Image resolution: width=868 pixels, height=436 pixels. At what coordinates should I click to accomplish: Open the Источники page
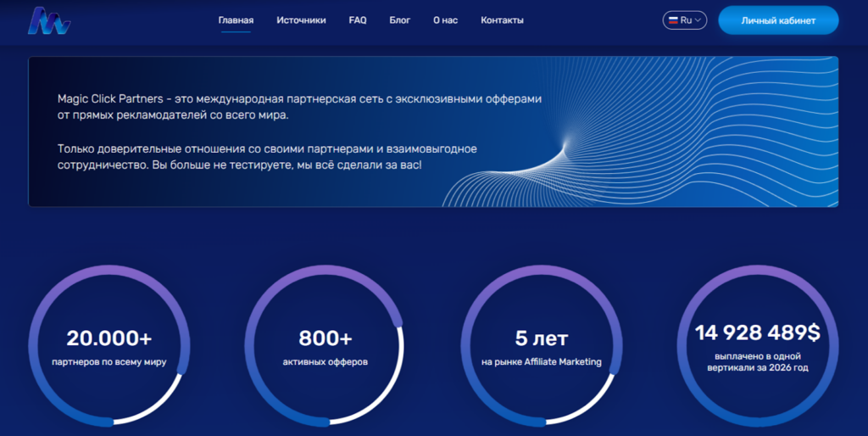coord(301,20)
